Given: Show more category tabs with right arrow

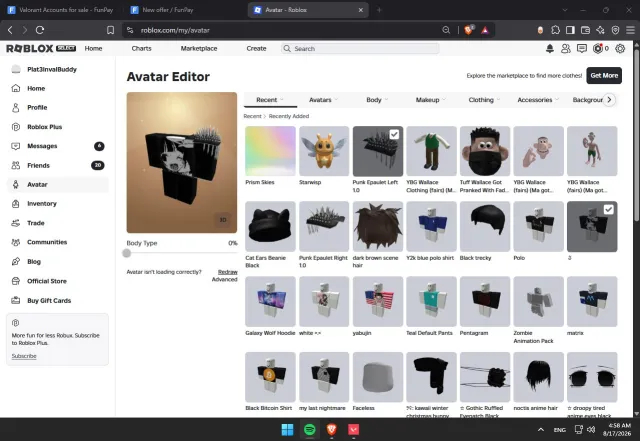Looking at the screenshot, I should tap(609, 100).
